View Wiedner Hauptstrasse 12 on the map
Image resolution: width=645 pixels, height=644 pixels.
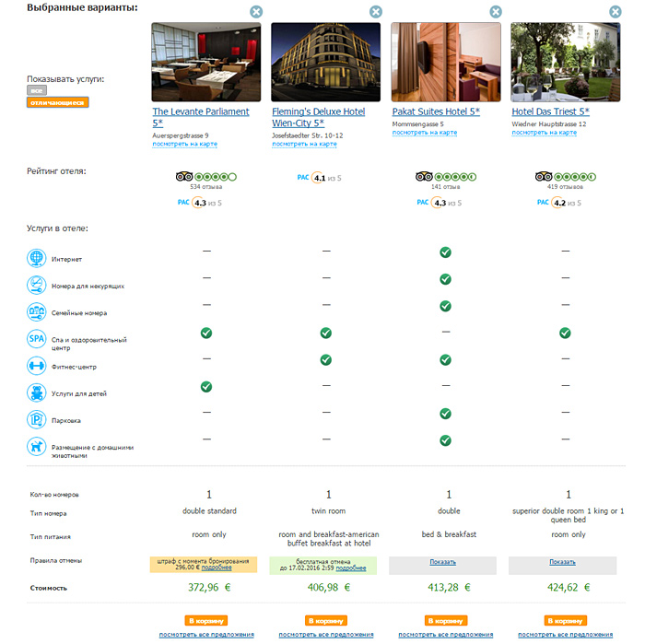click(x=545, y=133)
